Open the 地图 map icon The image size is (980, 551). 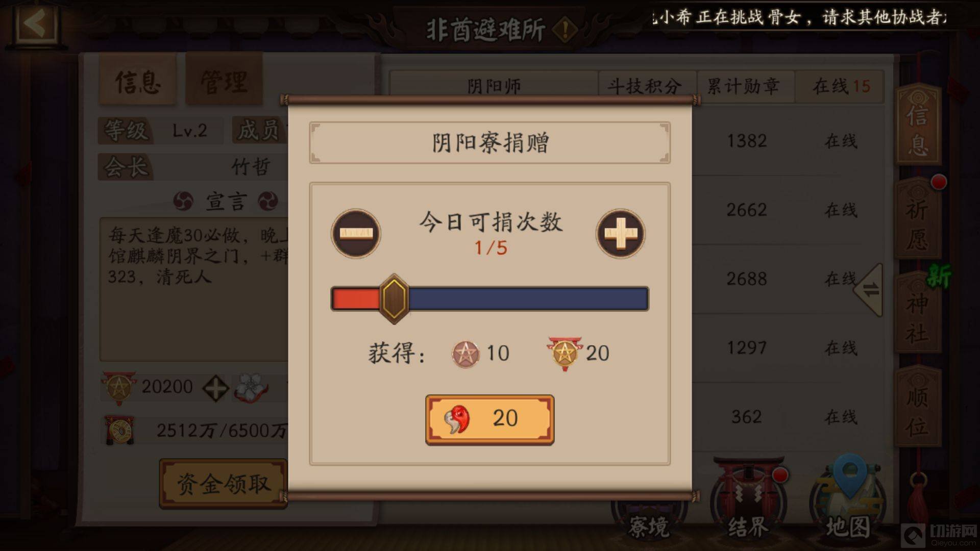tap(847, 499)
